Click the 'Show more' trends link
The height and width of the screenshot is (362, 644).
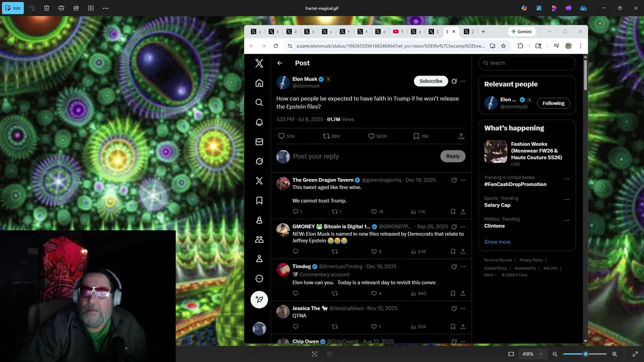[x=497, y=242]
